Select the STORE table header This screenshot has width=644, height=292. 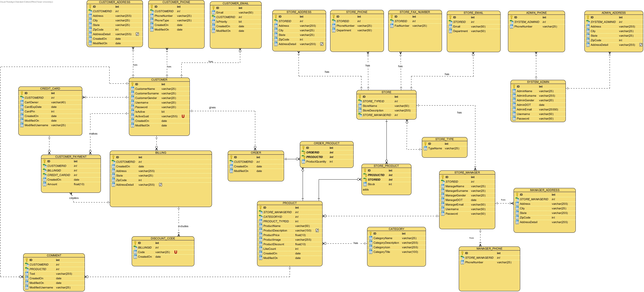386,92
